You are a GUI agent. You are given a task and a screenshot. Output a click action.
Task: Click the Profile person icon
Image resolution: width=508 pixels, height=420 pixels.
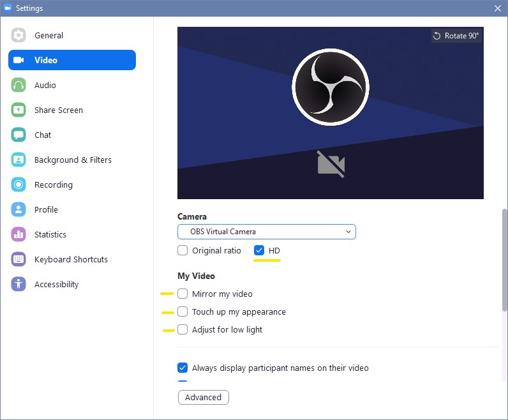point(19,209)
